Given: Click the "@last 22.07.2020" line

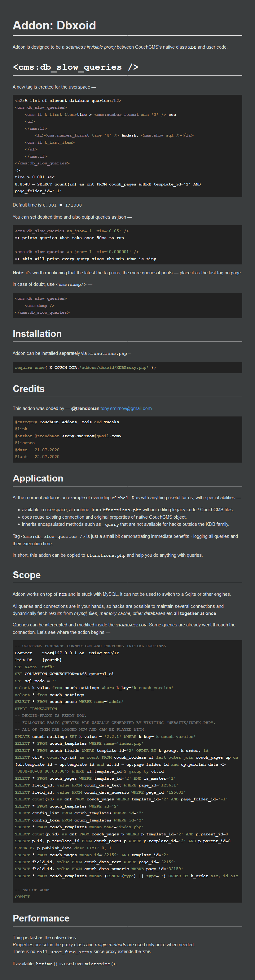Looking at the screenshot, I should pos(37,456).
